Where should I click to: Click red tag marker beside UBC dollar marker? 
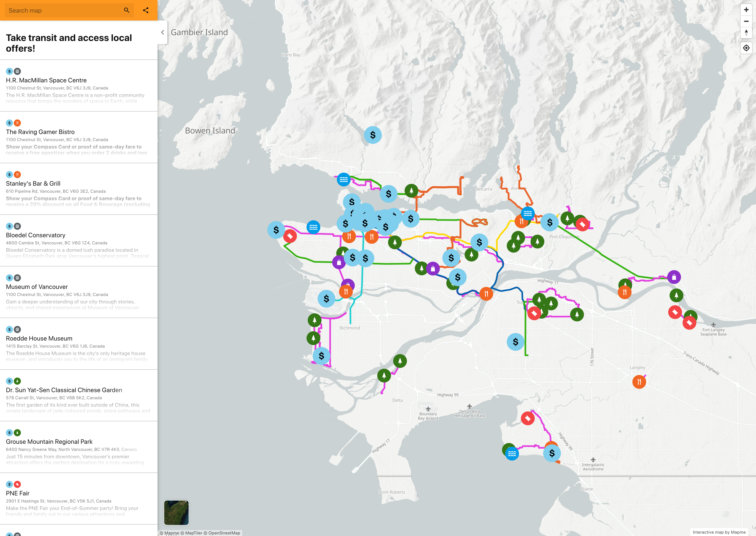pos(290,236)
